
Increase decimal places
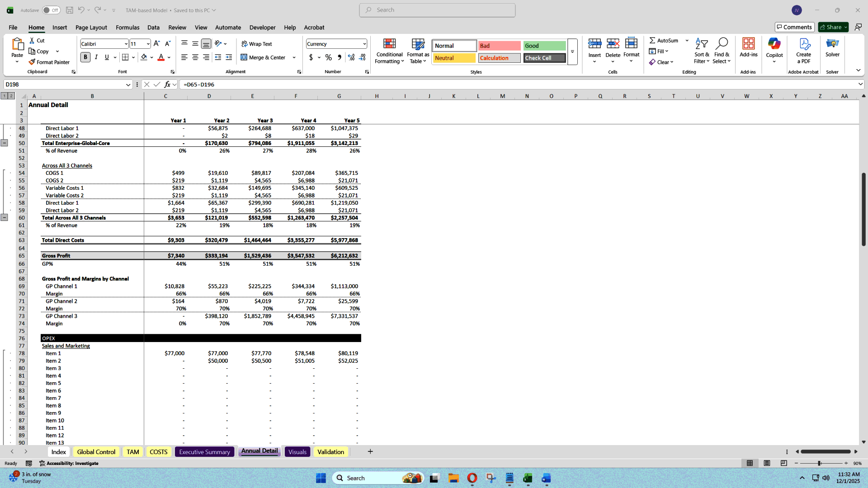[x=351, y=57]
